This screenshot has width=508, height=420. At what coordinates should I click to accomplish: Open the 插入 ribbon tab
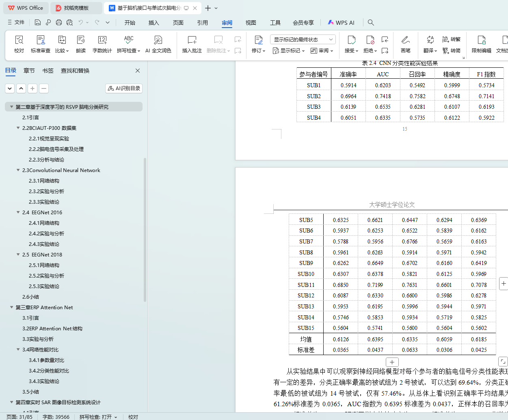tap(154, 23)
